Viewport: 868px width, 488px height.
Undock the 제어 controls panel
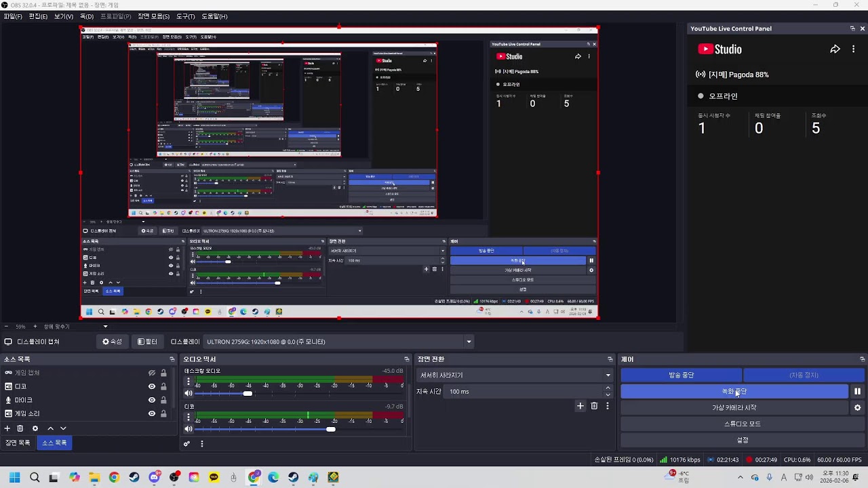point(863,359)
